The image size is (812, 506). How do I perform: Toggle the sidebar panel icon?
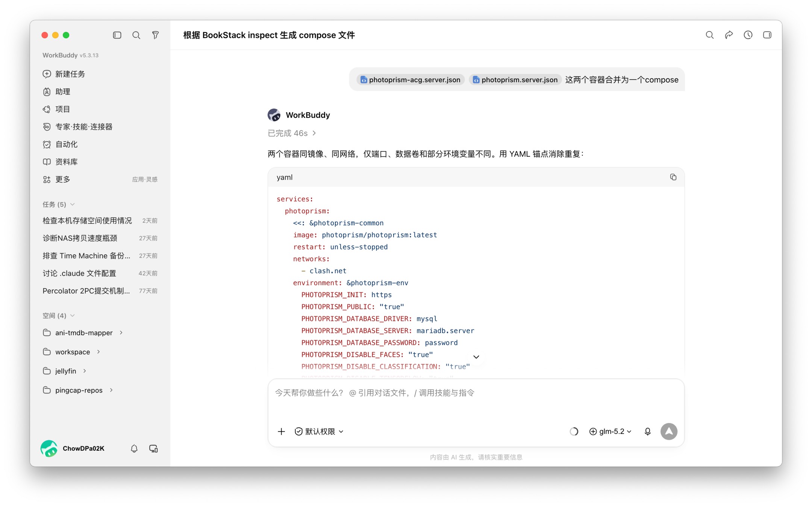117,35
